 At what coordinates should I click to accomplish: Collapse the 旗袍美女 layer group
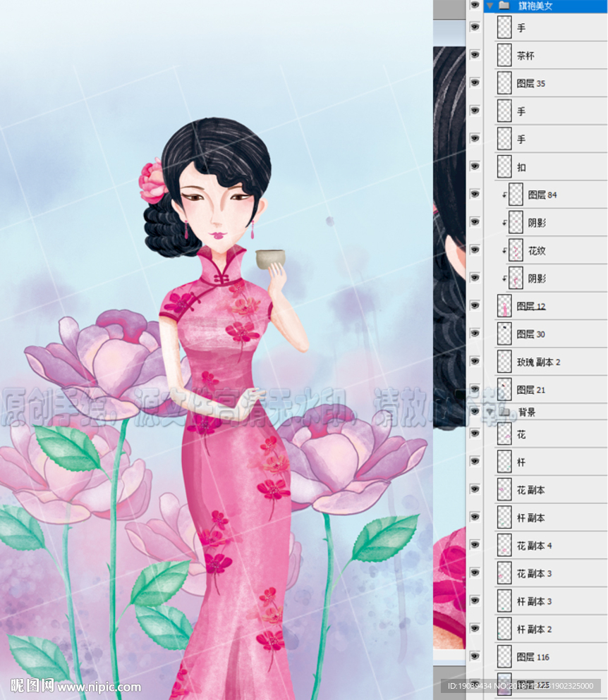tap(490, 6)
